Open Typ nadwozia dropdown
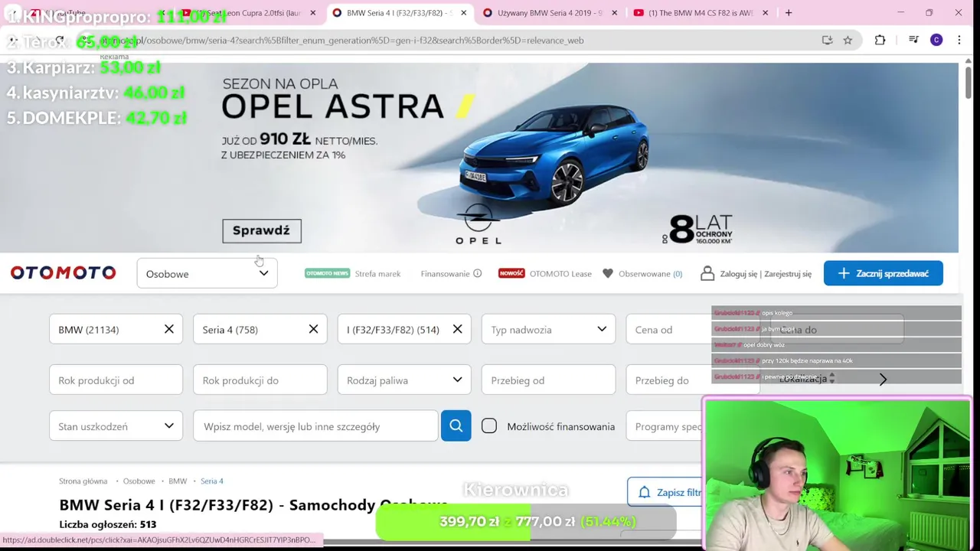The image size is (980, 551). tap(548, 329)
